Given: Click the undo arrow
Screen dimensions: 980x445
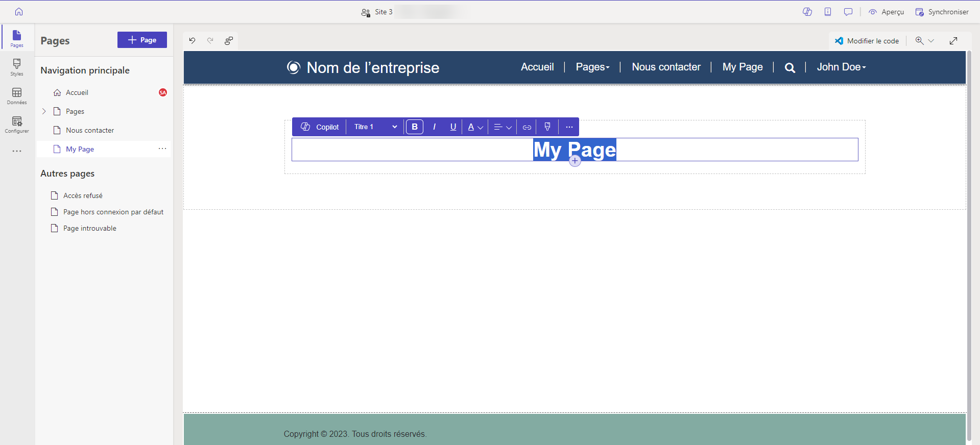Looking at the screenshot, I should (x=193, y=41).
